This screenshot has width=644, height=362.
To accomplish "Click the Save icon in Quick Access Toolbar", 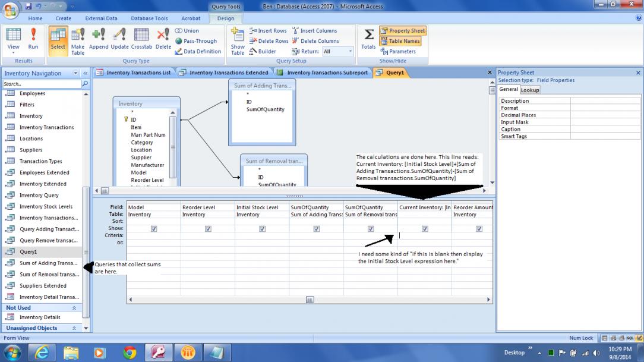I will click(x=29, y=6).
